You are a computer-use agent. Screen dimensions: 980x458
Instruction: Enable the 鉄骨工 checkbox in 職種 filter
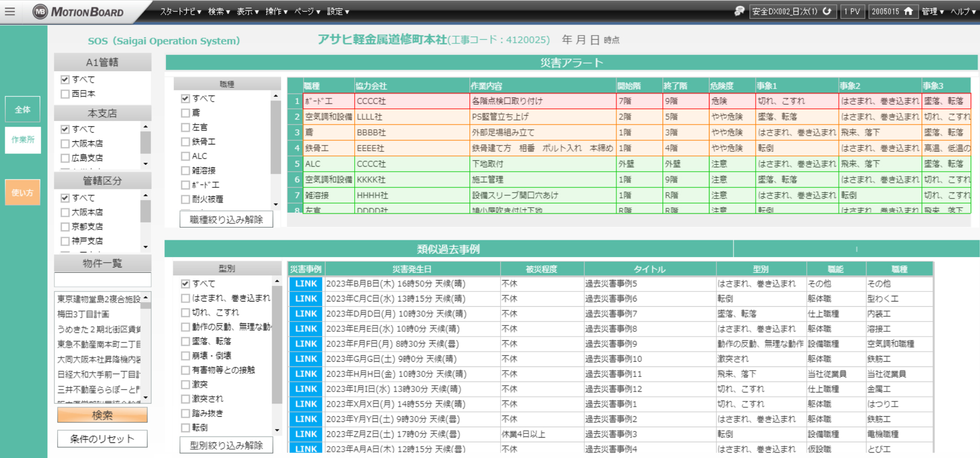point(185,142)
